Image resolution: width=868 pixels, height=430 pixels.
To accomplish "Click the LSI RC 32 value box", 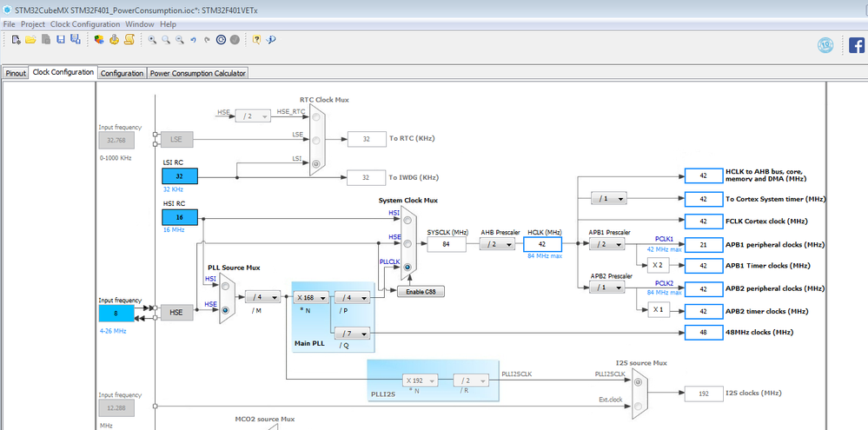I will (179, 176).
